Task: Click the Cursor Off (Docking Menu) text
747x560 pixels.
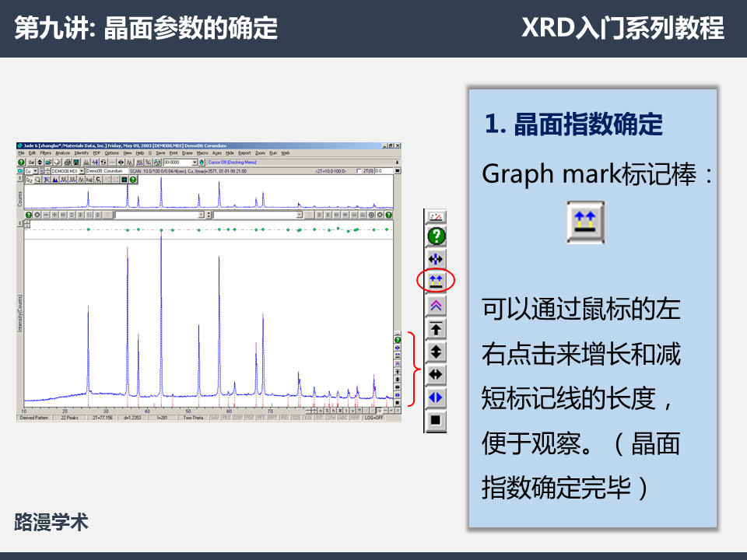Action: point(233,163)
